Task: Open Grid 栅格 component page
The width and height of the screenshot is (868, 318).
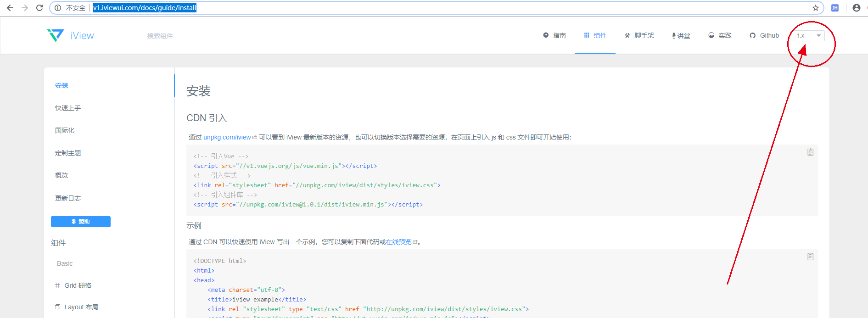Action: tap(78, 285)
